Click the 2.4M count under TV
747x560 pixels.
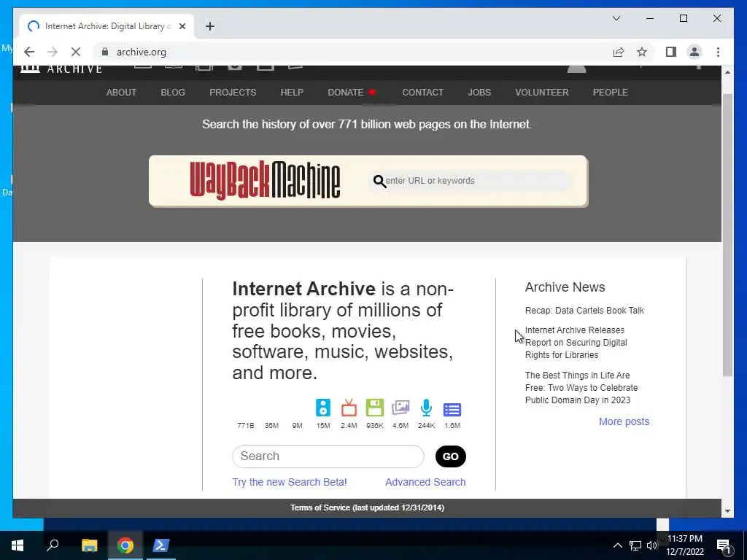click(349, 425)
